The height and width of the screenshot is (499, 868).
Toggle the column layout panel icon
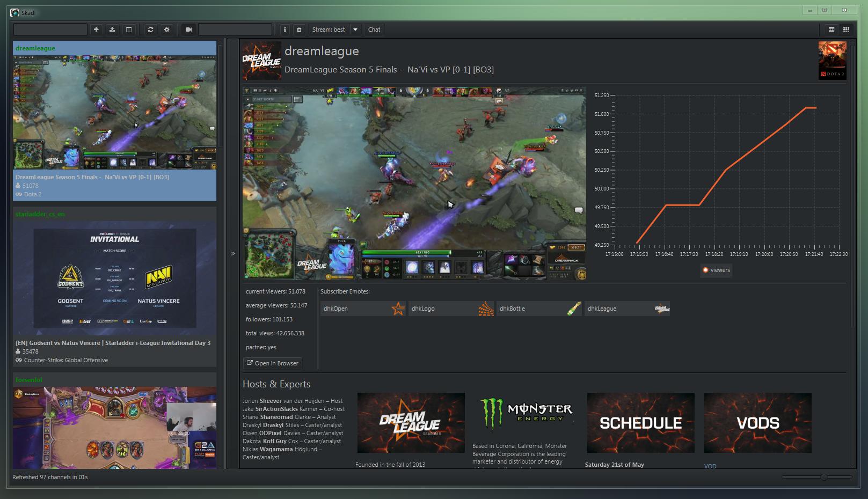(129, 30)
